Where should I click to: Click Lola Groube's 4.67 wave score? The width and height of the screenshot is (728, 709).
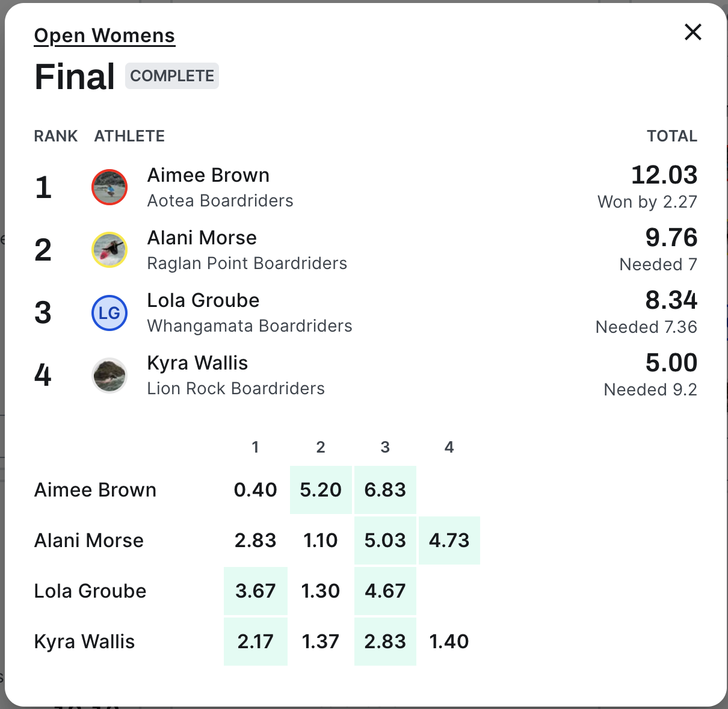[385, 591]
